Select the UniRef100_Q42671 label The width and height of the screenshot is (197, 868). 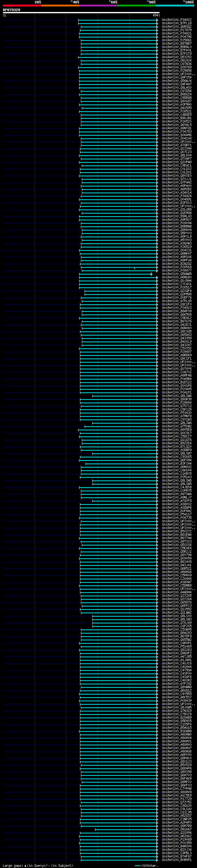(x=177, y=325)
